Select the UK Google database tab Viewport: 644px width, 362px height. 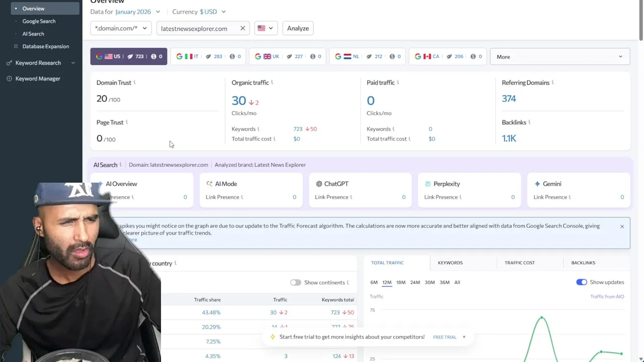tap(288, 56)
